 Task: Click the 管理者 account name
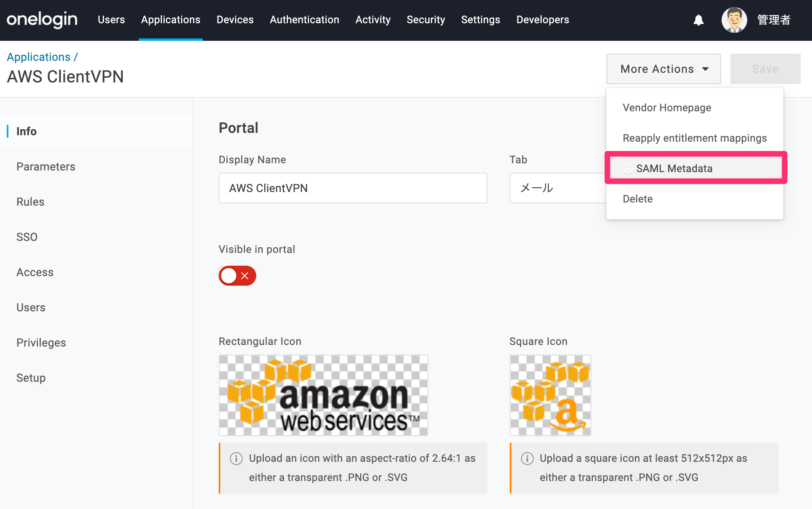[774, 20]
